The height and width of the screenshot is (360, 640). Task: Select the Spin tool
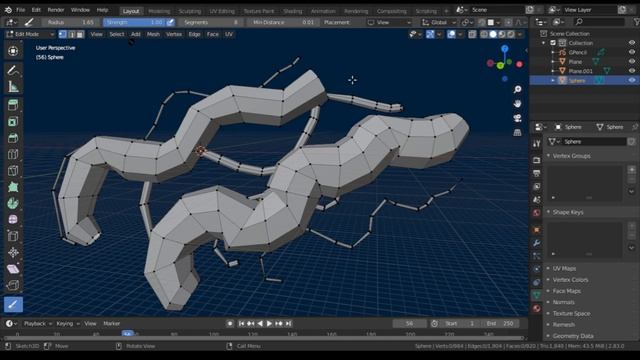(x=13, y=203)
